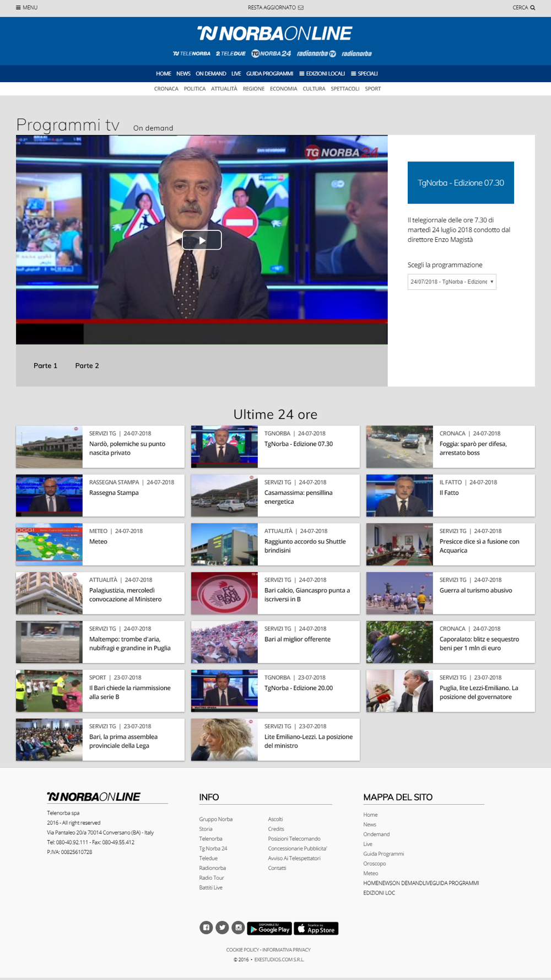The image size is (551, 980).
Task: Open Teledue channel logo in header
Action: (x=230, y=53)
